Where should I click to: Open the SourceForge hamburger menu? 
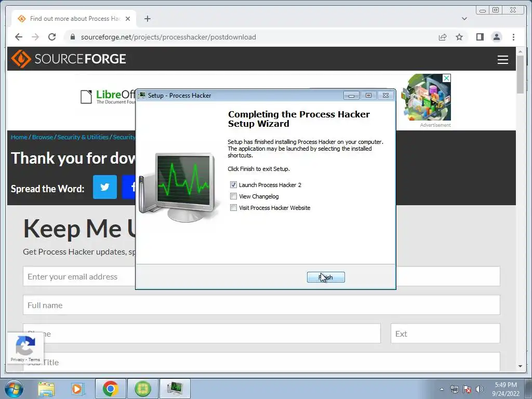[x=502, y=60]
